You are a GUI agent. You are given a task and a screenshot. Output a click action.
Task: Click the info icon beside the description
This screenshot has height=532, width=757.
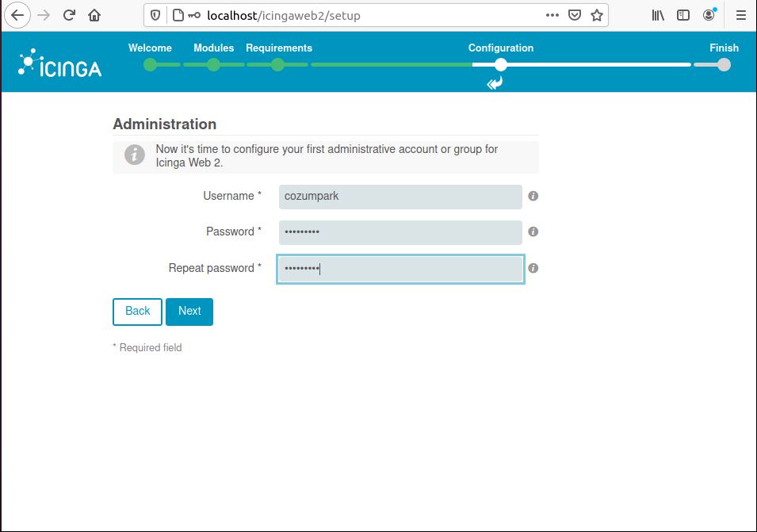[135, 155]
